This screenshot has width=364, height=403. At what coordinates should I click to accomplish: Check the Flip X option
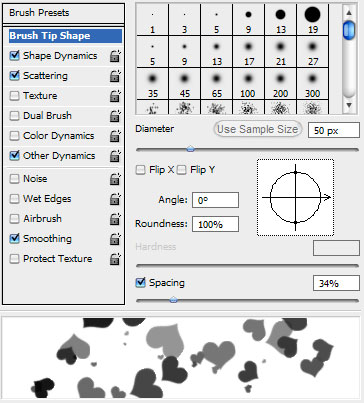tap(140, 170)
